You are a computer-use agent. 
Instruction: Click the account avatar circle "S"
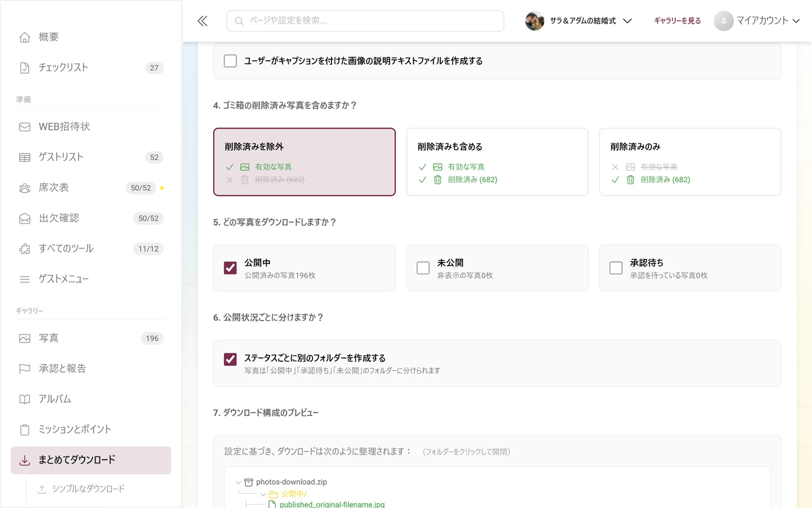click(723, 21)
